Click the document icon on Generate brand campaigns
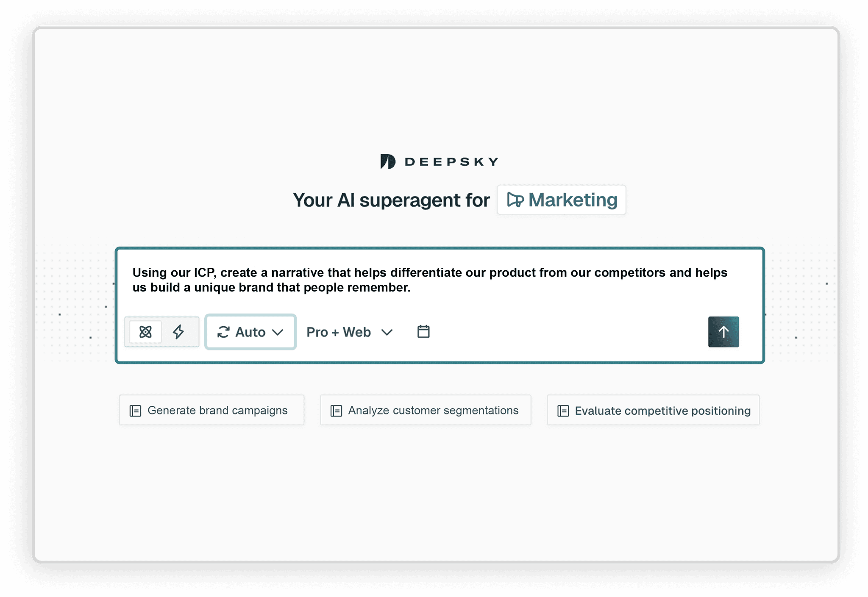 135,411
